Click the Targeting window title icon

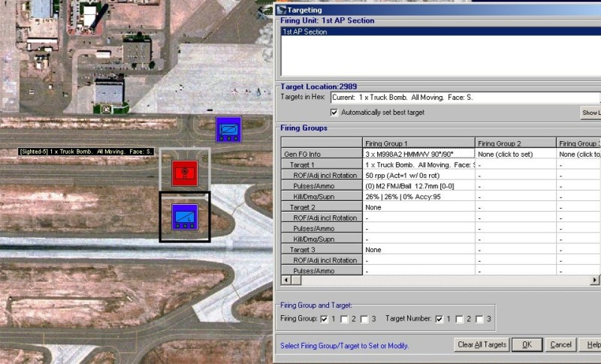[x=281, y=10]
